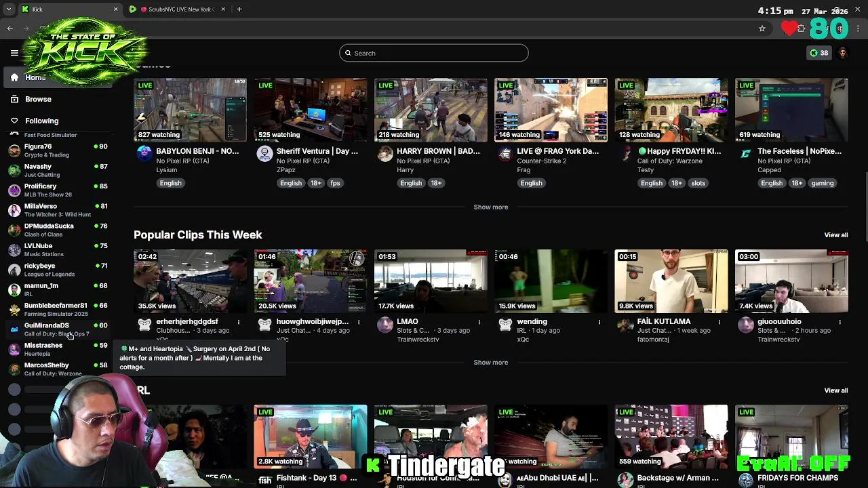This screenshot has height=488, width=868.
Task: Show more popular clips below the clip row
Action: point(490,362)
